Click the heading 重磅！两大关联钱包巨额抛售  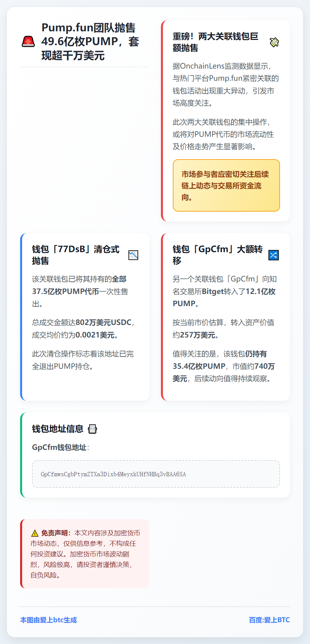click(216, 42)
